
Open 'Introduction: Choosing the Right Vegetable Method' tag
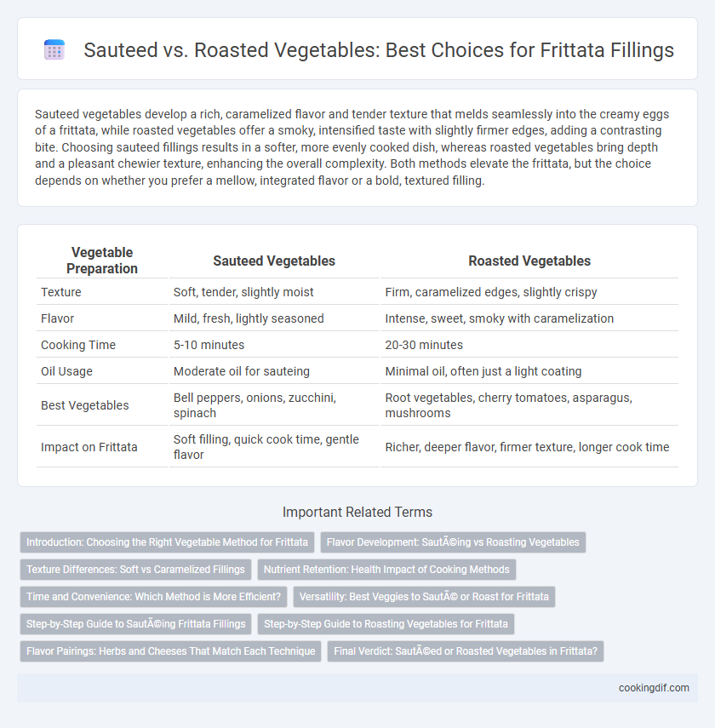point(167,542)
